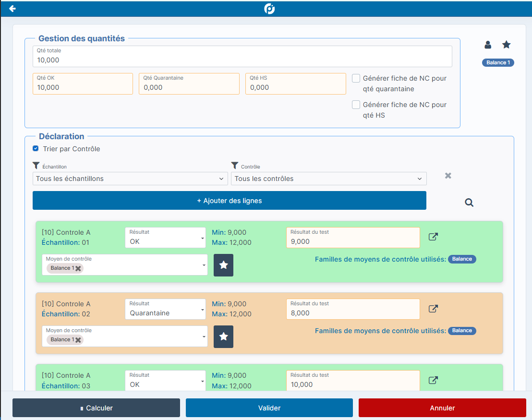Click the star icon near Balance 1 badge
The image size is (532, 420).
coord(506,45)
